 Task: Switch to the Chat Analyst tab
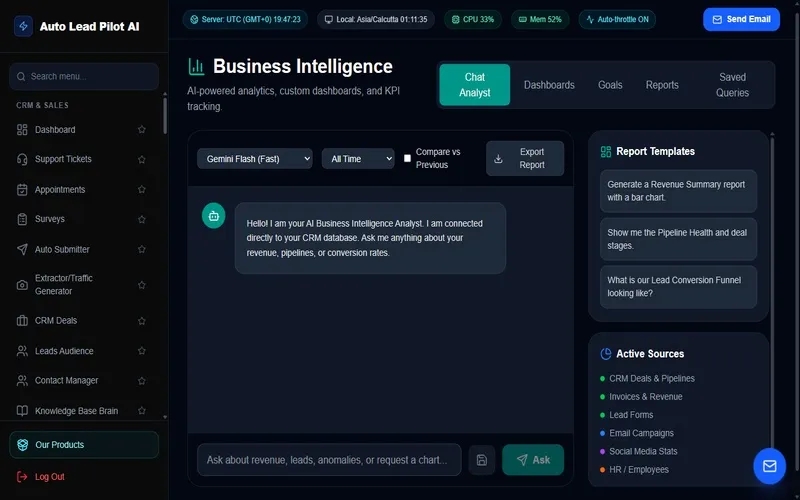[474, 85]
